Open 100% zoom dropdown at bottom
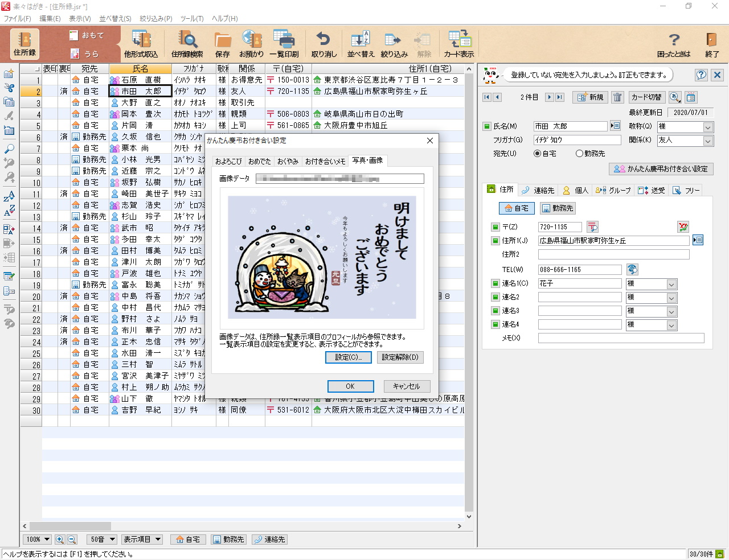The image size is (729, 560). click(38, 539)
